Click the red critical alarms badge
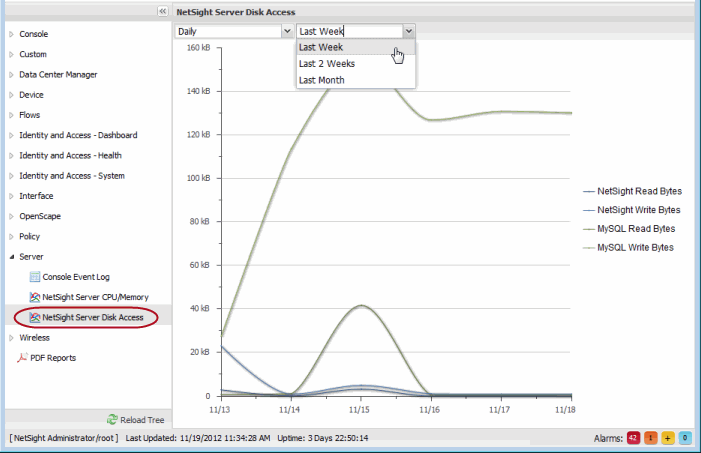This screenshot has height=453, width=701. [632, 438]
